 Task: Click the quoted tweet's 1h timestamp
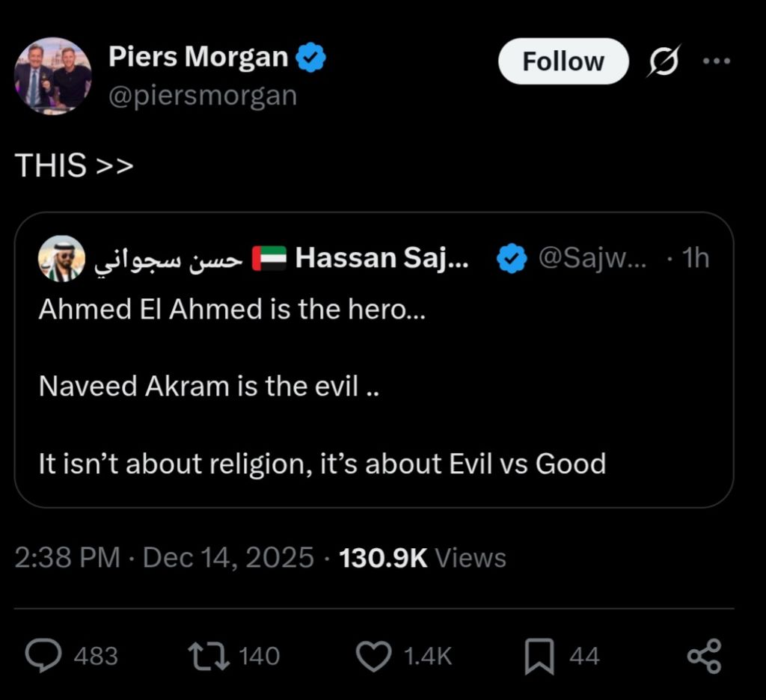coord(696,259)
